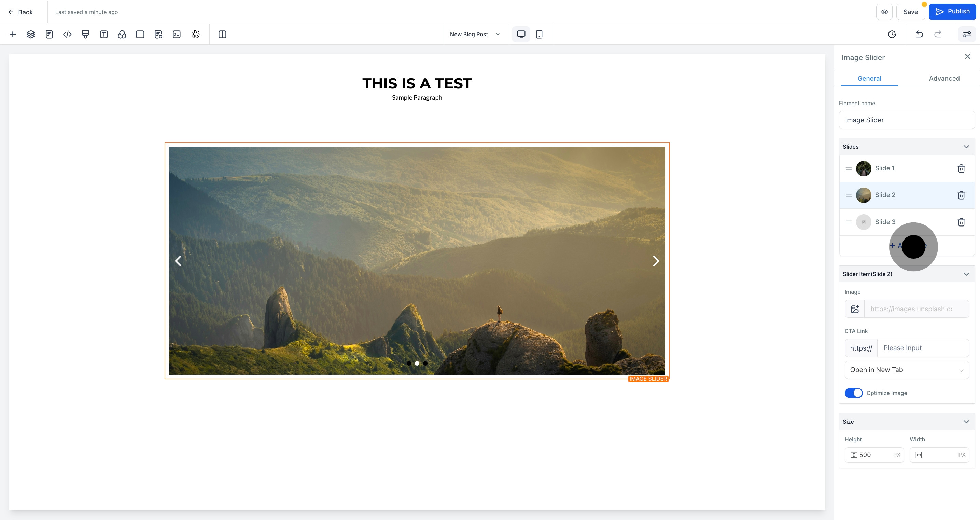Undo the last change
The width and height of the screenshot is (980, 520).
920,34
